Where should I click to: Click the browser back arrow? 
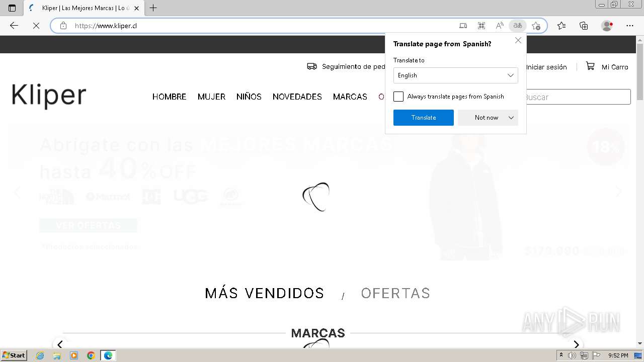coord(14,26)
